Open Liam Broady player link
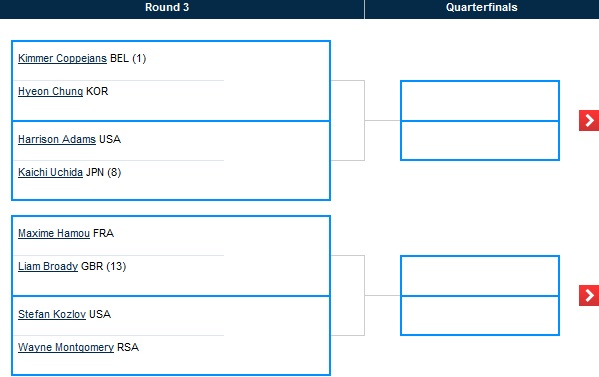This screenshot has height=377, width=599. (x=48, y=267)
